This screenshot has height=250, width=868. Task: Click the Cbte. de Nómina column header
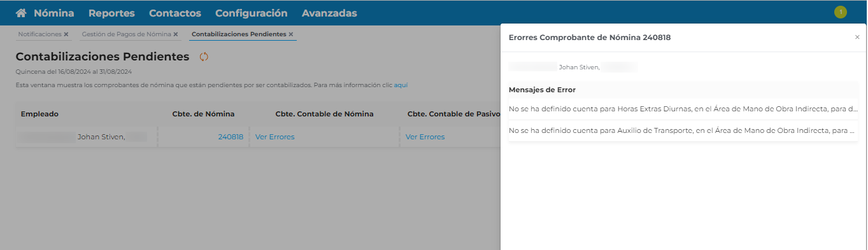(x=203, y=114)
